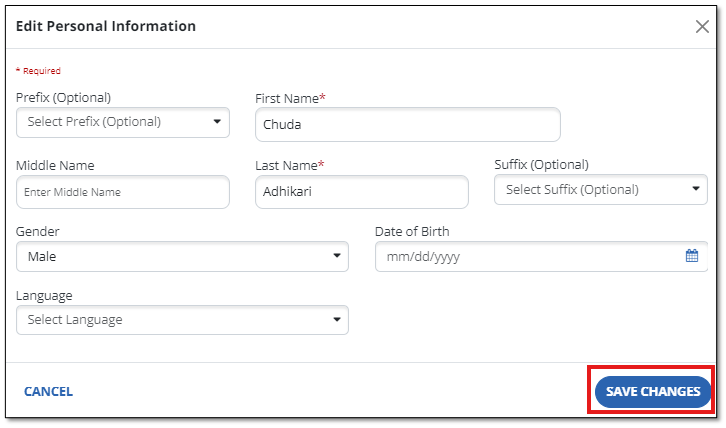Focus the First Name field containing Chuda
This screenshot has height=428, width=726.
tap(407, 125)
